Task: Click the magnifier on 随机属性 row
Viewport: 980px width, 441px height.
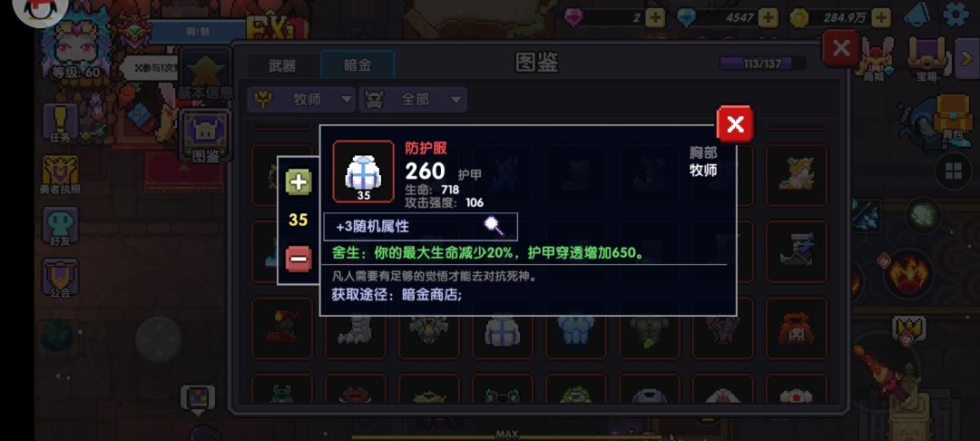Action: (495, 226)
